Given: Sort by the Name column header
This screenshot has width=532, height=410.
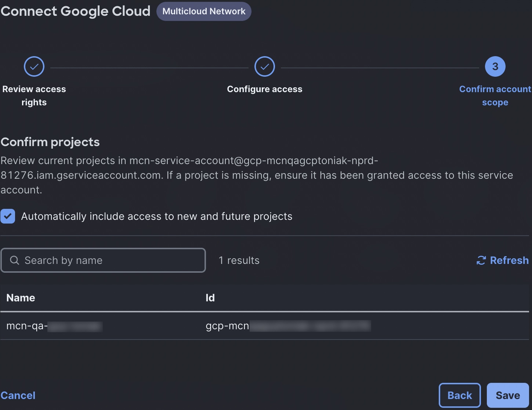Looking at the screenshot, I should tap(21, 298).
